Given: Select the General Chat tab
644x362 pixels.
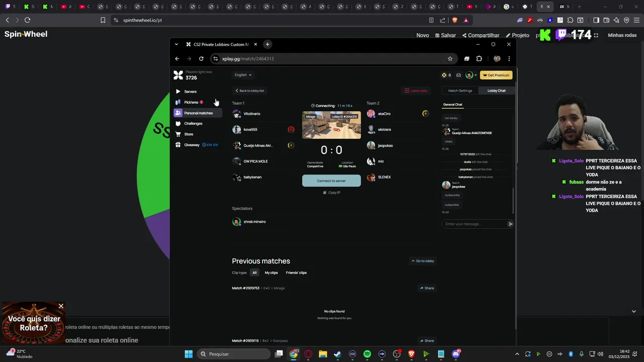Looking at the screenshot, I should click(453, 105).
